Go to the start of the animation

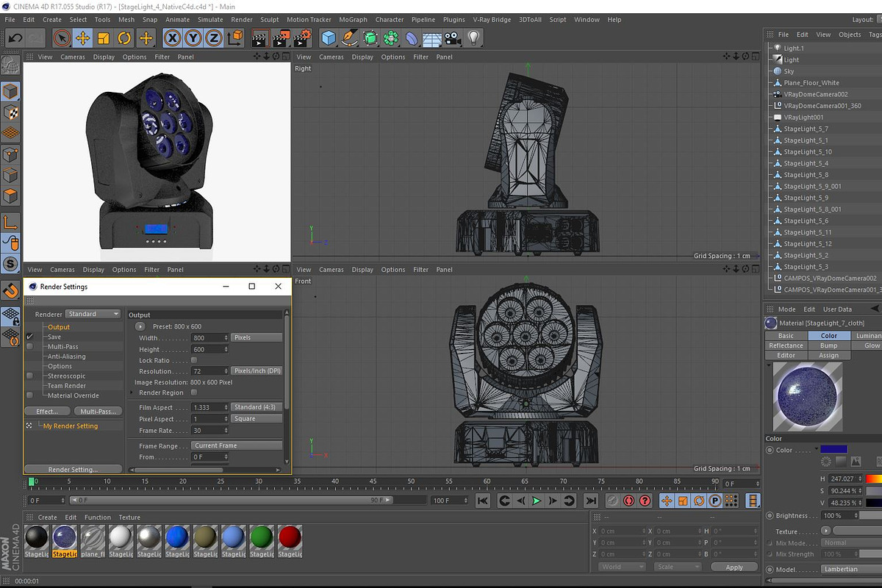point(483,501)
